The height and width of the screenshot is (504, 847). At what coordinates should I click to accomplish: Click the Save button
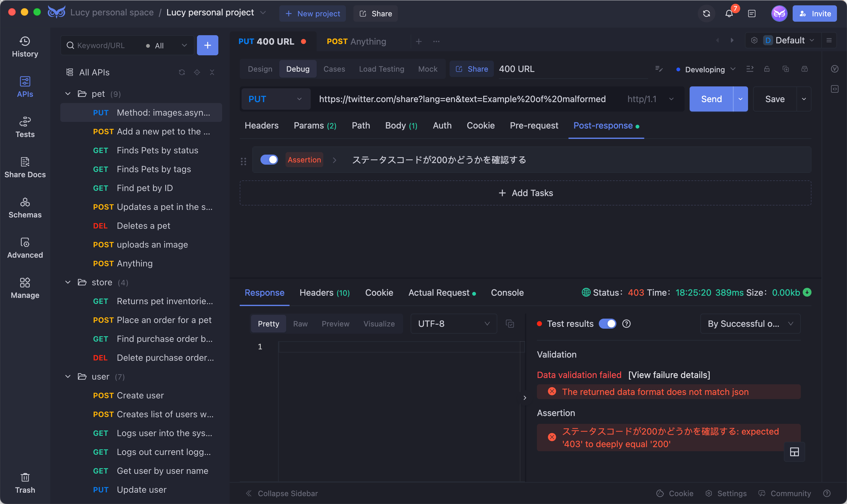click(x=775, y=99)
